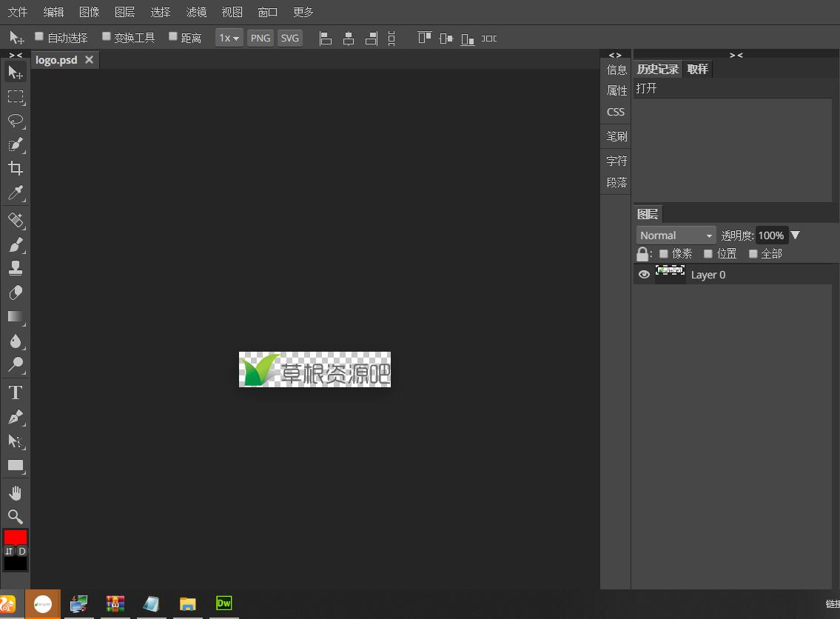Close the logo.psd document tab
Image resolution: width=840 pixels, height=619 pixels.
click(x=89, y=59)
